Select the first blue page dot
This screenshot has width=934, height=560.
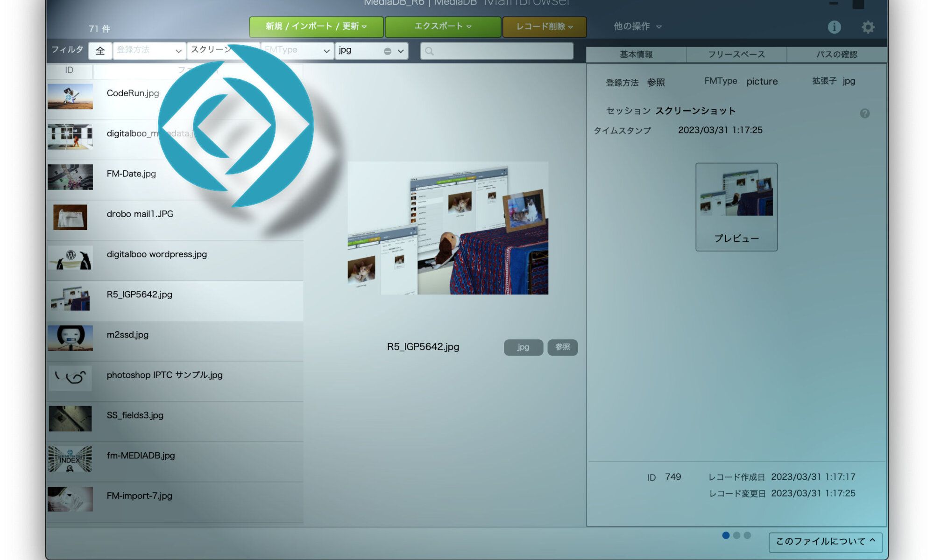click(x=726, y=535)
